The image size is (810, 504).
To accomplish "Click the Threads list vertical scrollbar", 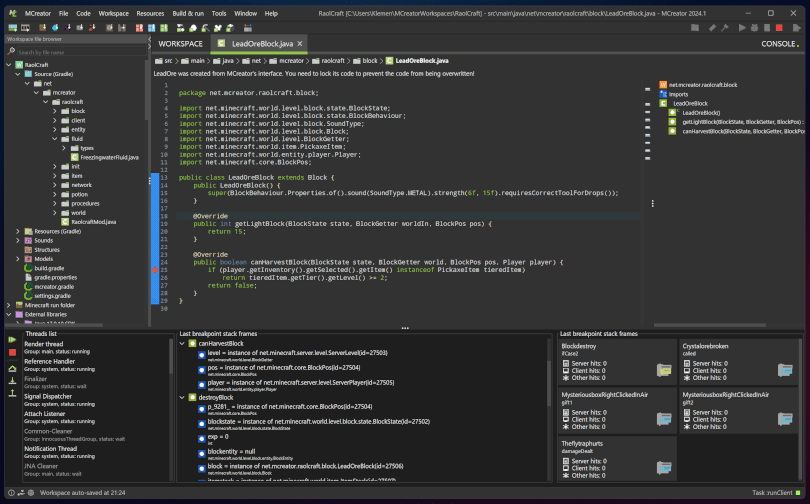I will click(x=170, y=356).
